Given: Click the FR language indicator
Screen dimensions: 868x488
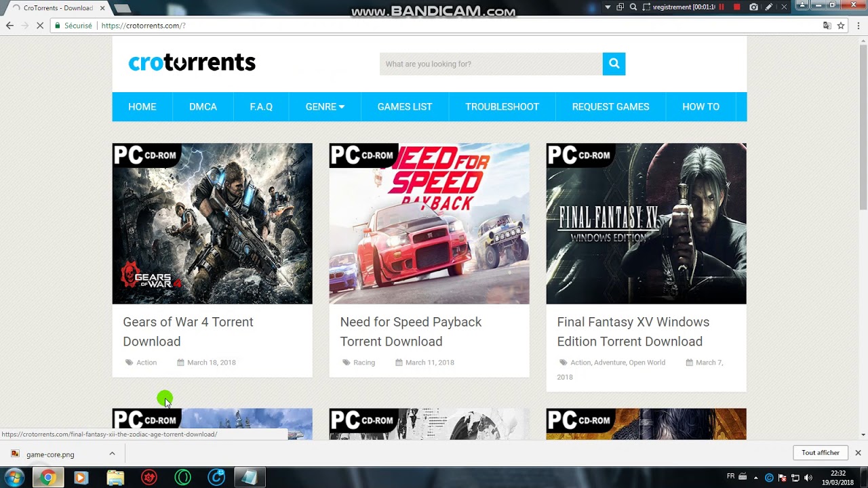Looking at the screenshot, I should tap(730, 476).
